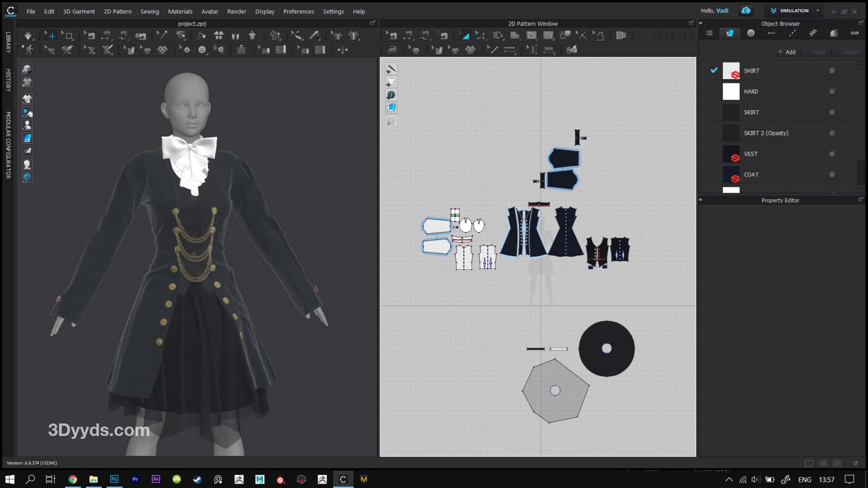Viewport: 868px width, 488px height.
Task: Click the Add button in Object Browser
Action: tap(787, 52)
